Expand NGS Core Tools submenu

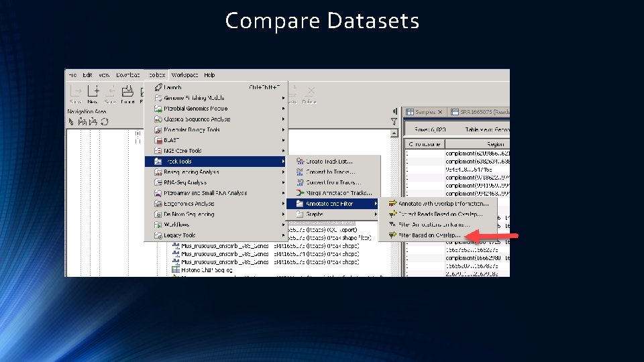(216, 151)
